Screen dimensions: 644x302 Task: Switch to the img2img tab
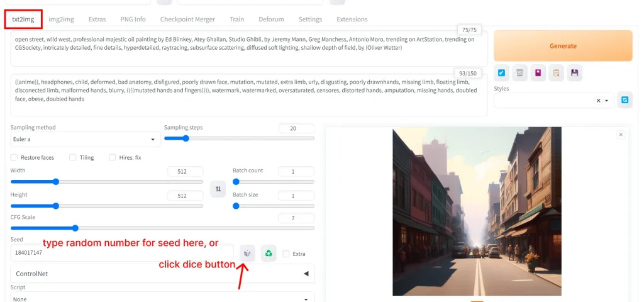point(61,20)
